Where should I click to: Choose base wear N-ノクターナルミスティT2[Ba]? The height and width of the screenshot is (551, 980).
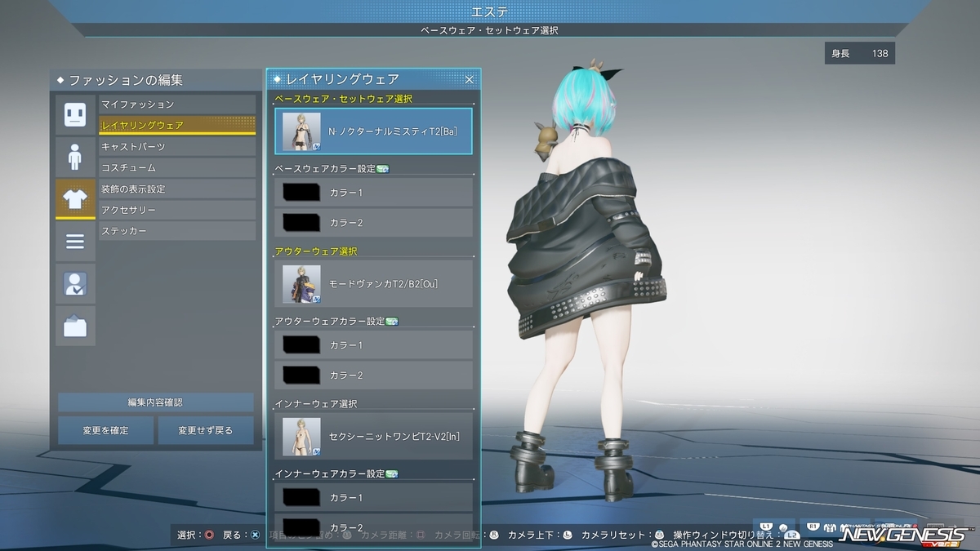(x=373, y=131)
